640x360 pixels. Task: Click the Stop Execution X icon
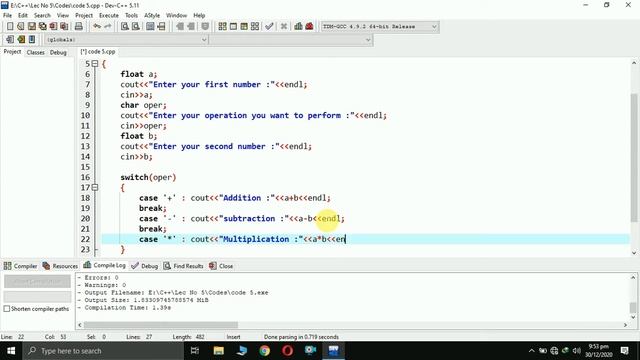coord(284,27)
